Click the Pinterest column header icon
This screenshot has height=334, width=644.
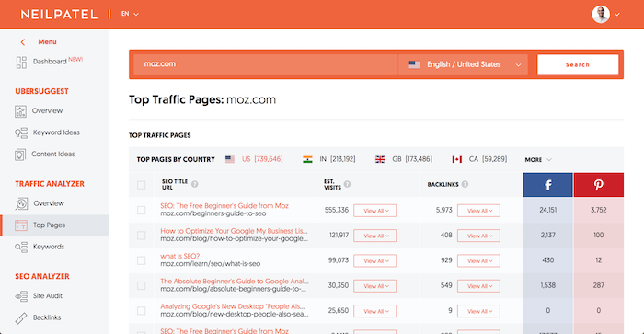(x=598, y=185)
